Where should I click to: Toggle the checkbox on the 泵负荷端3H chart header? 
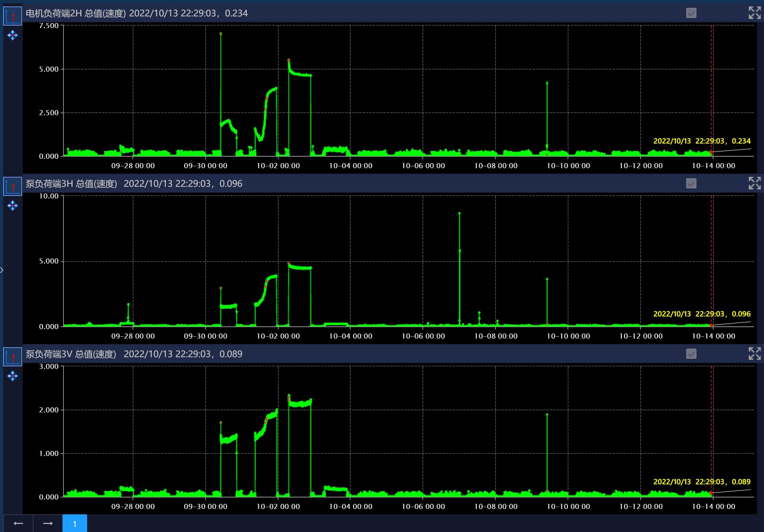[691, 184]
